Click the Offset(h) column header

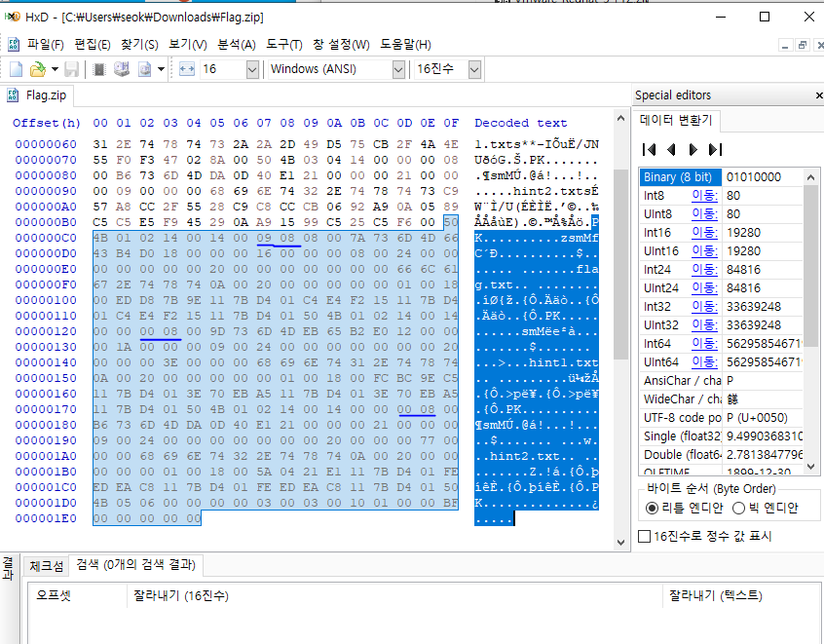point(47,123)
